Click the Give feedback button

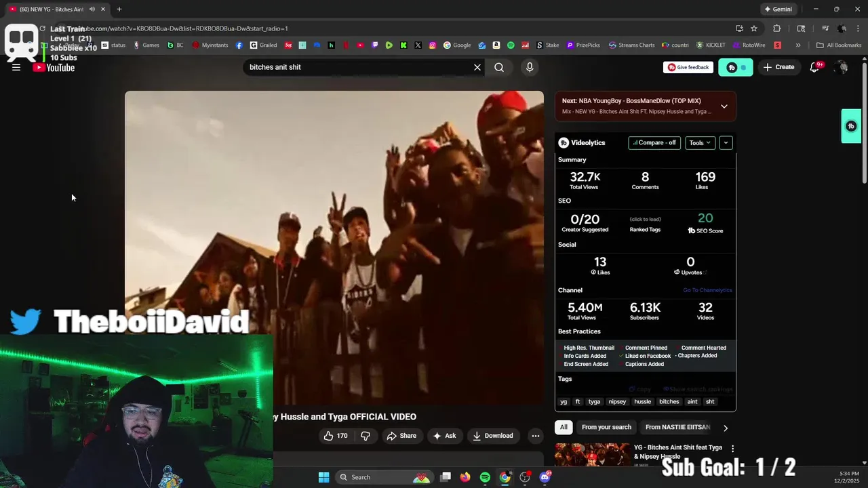(x=688, y=67)
